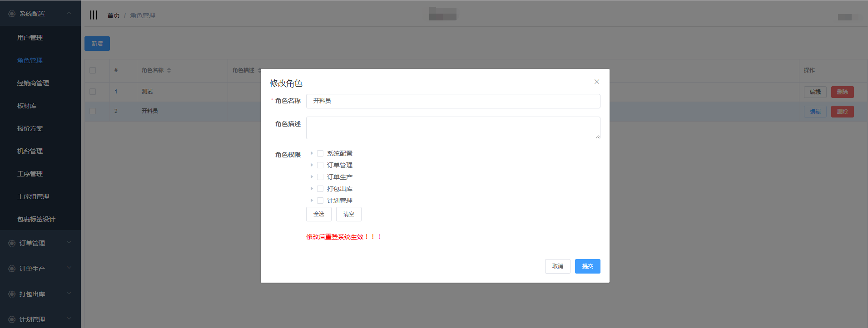Click the 角色描述 text area
Viewport: 868px width, 328px height.
tap(453, 128)
